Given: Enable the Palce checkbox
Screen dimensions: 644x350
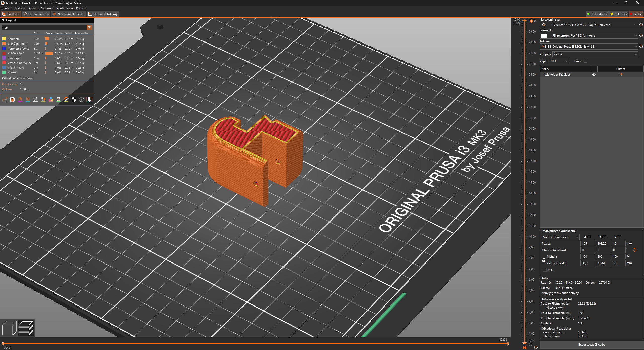Looking at the screenshot, I should 545,270.
